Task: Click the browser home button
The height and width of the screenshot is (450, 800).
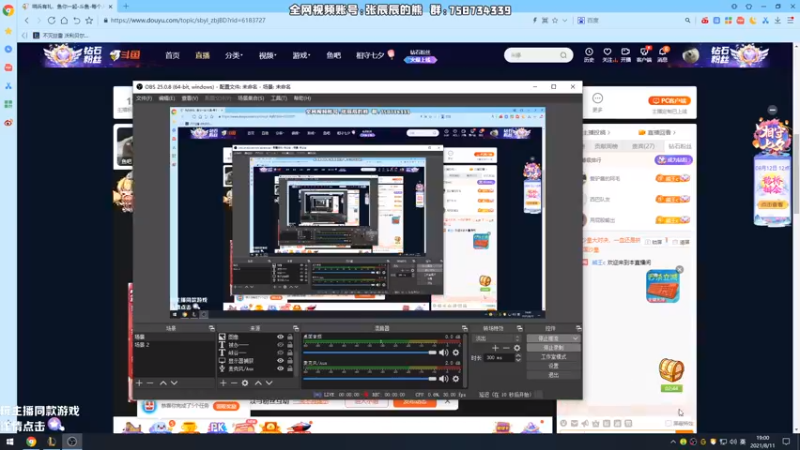Action: click(64, 20)
